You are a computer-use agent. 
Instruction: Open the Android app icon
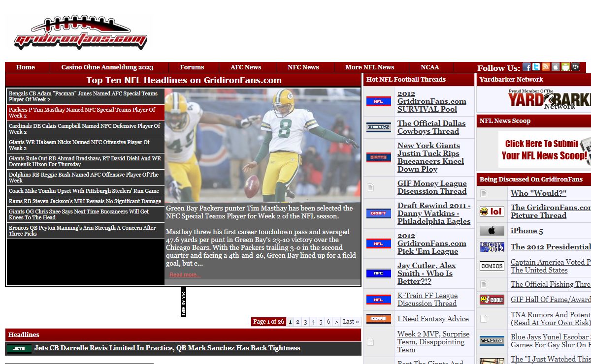coord(565,67)
